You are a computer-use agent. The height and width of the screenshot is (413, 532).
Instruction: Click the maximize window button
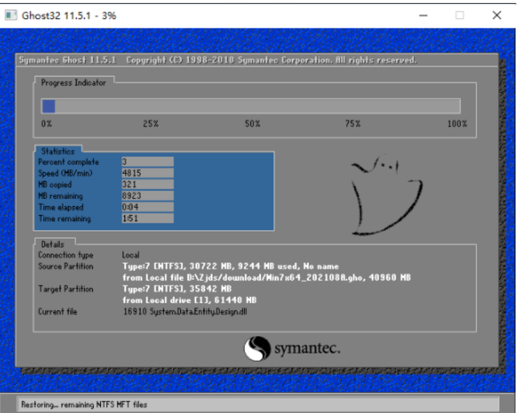point(460,16)
